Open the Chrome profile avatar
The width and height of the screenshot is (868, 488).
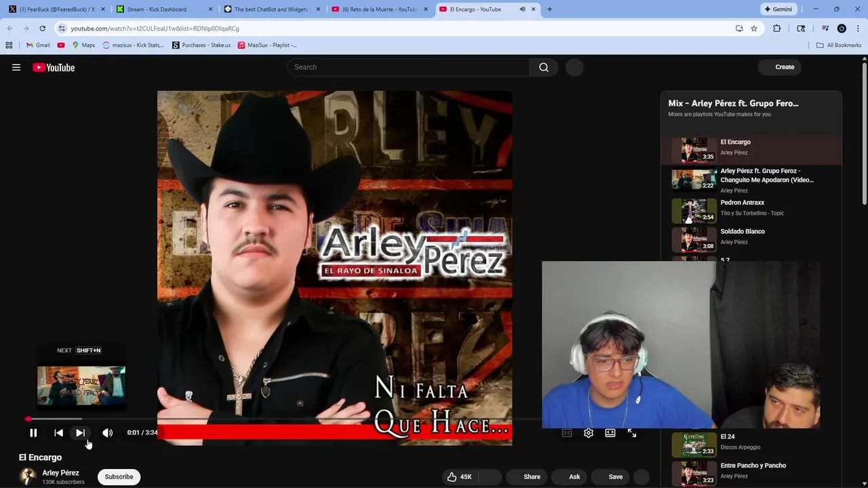842,28
